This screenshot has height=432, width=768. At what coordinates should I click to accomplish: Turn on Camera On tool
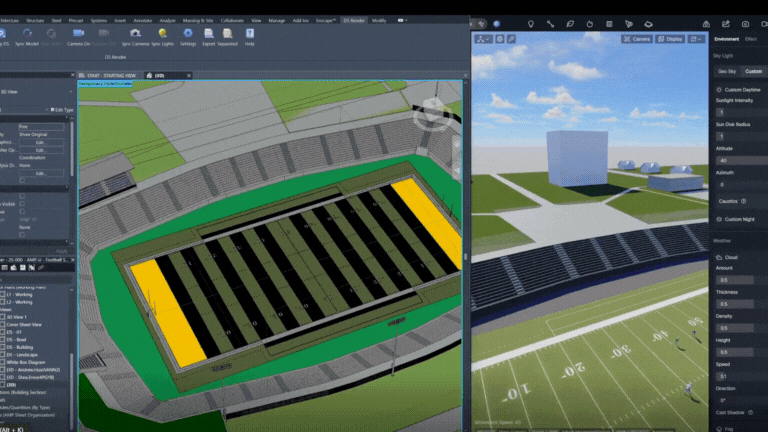pos(78,37)
